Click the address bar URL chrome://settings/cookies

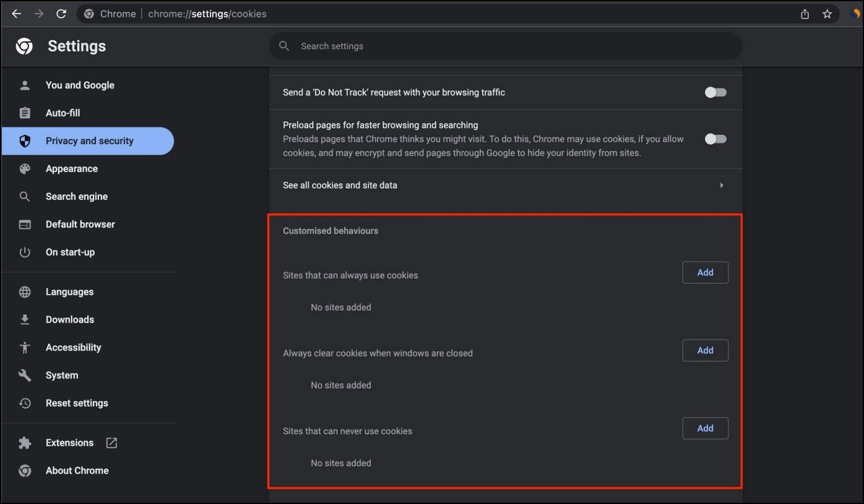207,14
